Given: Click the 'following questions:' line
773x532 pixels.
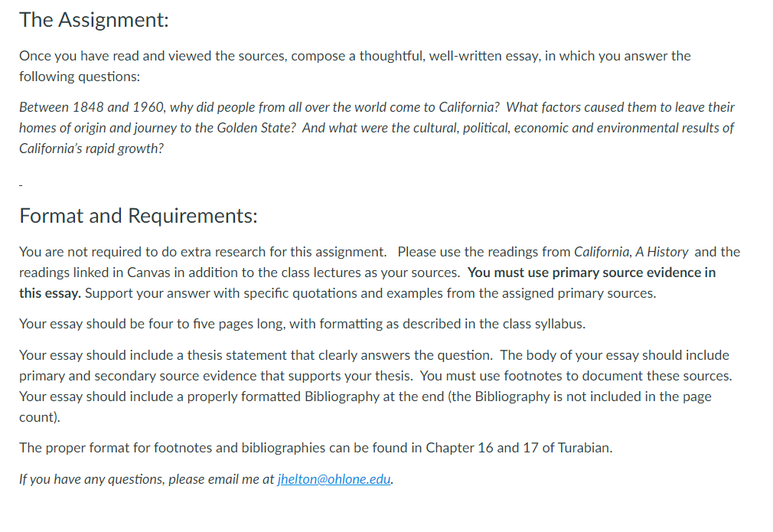Looking at the screenshot, I should (80, 77).
